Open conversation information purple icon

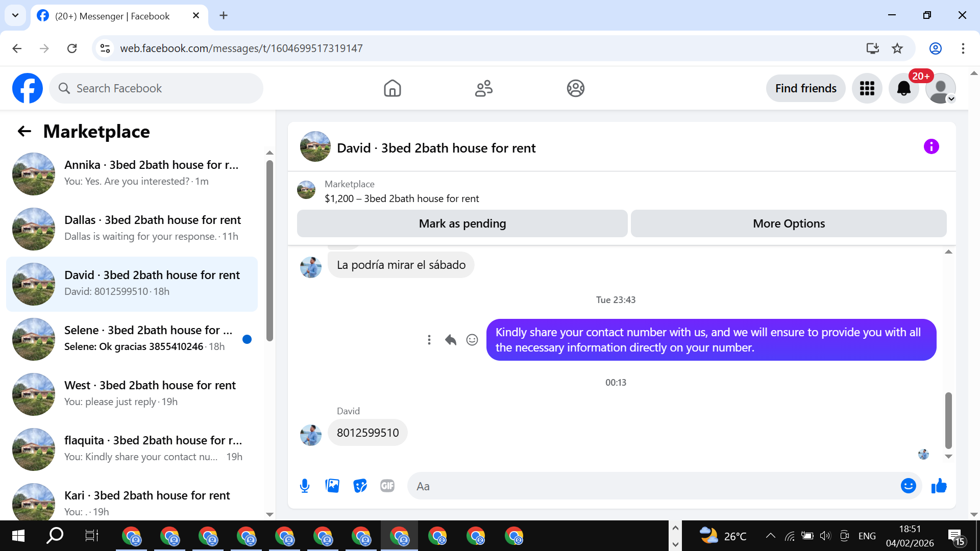click(931, 147)
